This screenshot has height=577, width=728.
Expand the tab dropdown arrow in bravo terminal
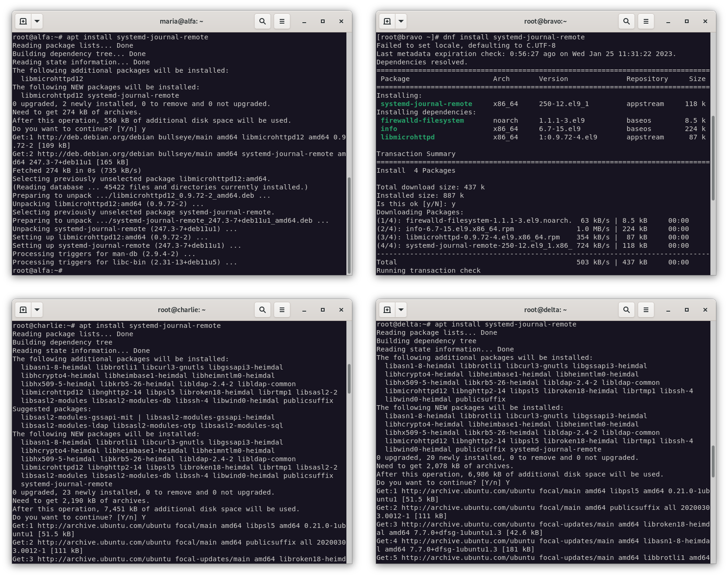pos(401,21)
